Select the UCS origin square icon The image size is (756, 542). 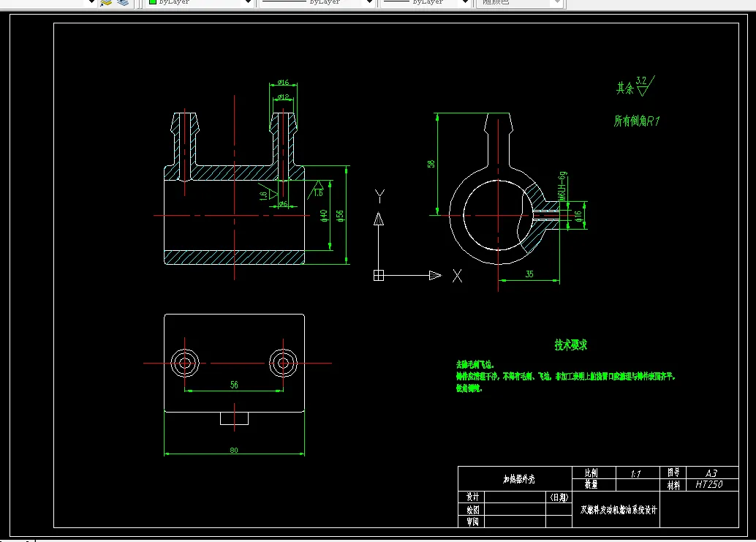click(379, 275)
